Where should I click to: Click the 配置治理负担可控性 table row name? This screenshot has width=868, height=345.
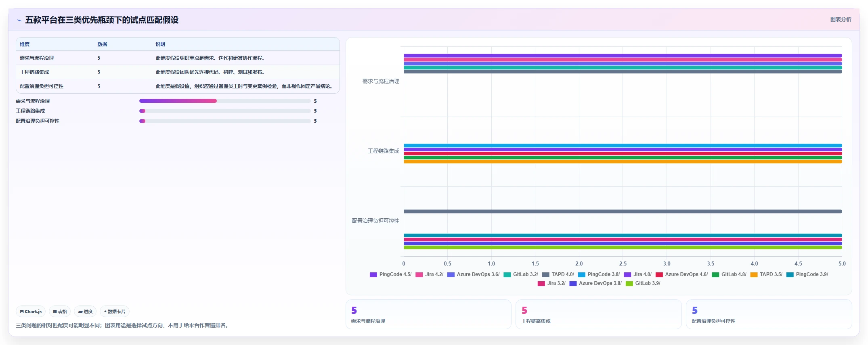click(x=42, y=86)
